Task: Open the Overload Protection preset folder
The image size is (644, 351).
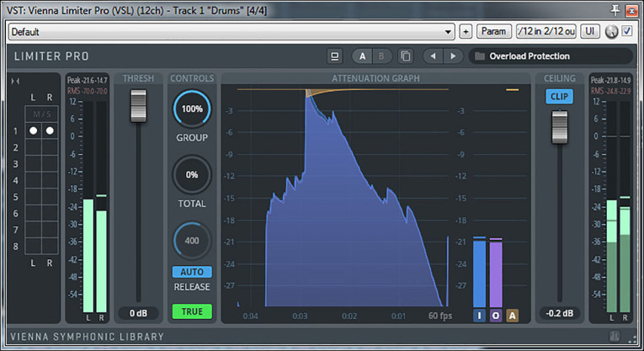Action: [551, 56]
